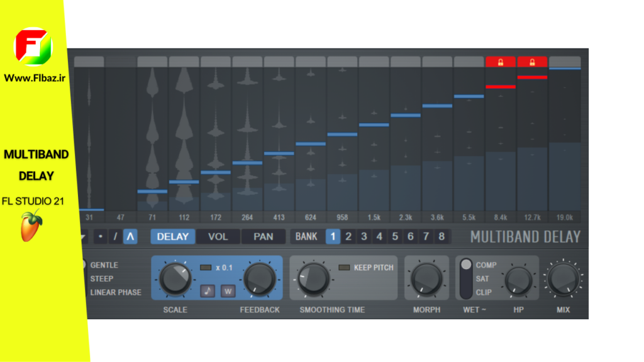Toggle the header button of the 958 band
644x362 pixels.
click(x=342, y=62)
